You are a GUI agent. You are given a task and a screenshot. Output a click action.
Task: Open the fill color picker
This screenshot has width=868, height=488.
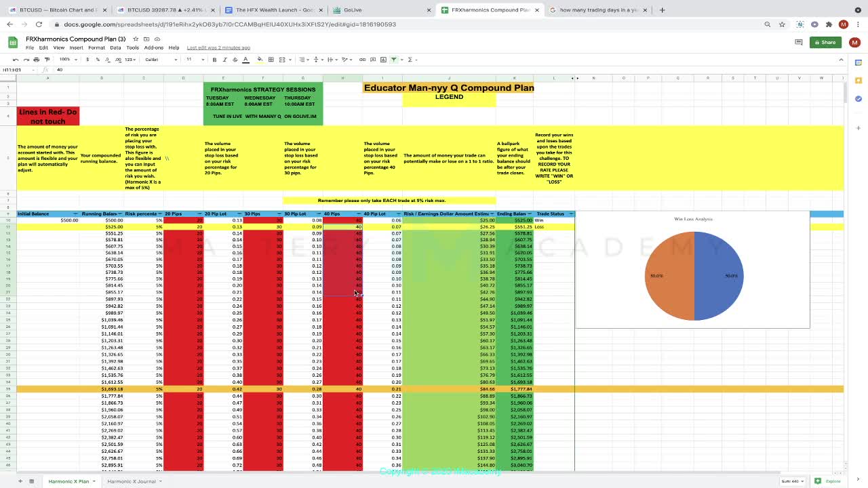point(260,60)
